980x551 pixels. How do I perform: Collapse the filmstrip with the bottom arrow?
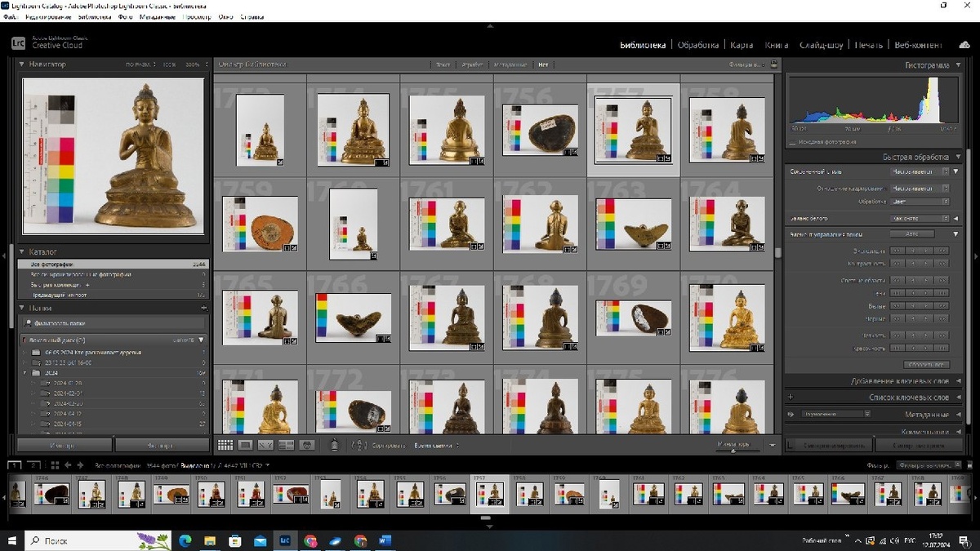[x=488, y=527]
